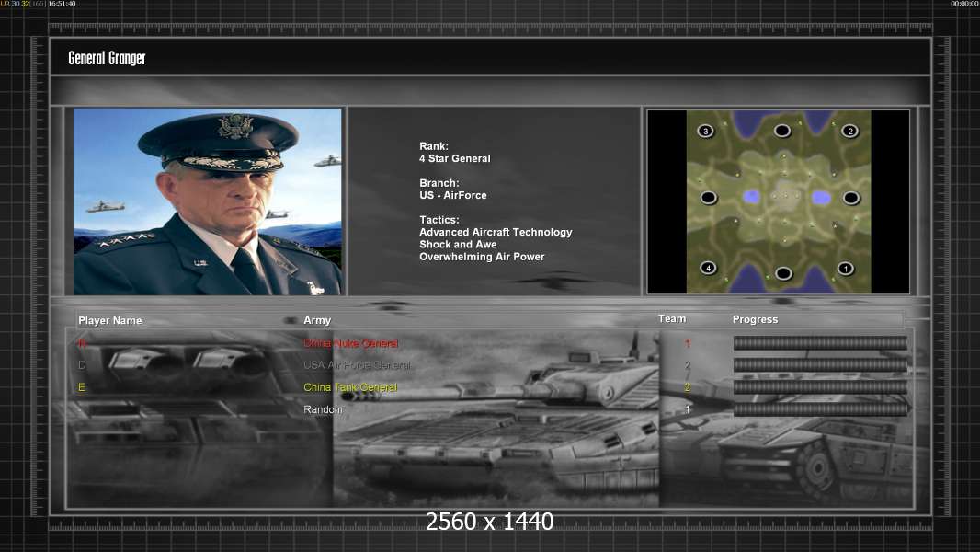Click the 00:00:00 elapsed timer

(x=964, y=4)
